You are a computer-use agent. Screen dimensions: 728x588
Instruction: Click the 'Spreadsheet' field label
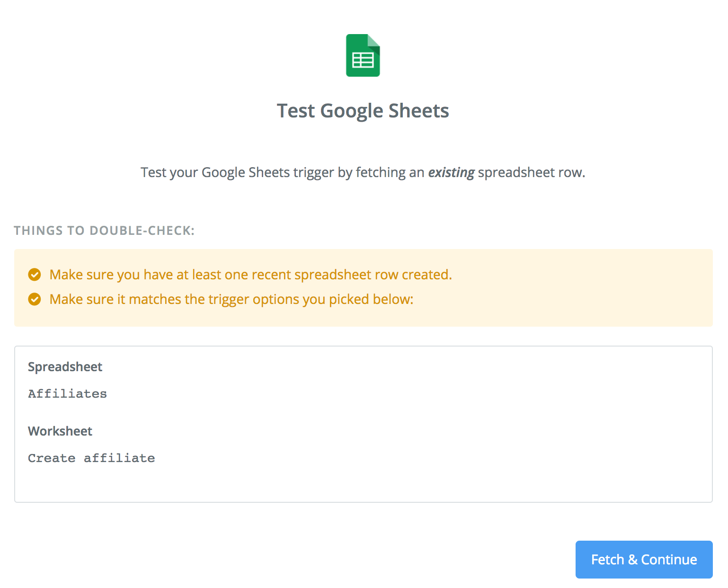[x=65, y=367]
